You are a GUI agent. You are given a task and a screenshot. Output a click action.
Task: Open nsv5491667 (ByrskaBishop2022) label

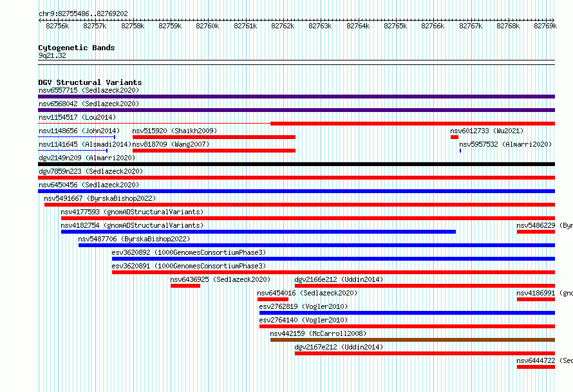click(100, 198)
